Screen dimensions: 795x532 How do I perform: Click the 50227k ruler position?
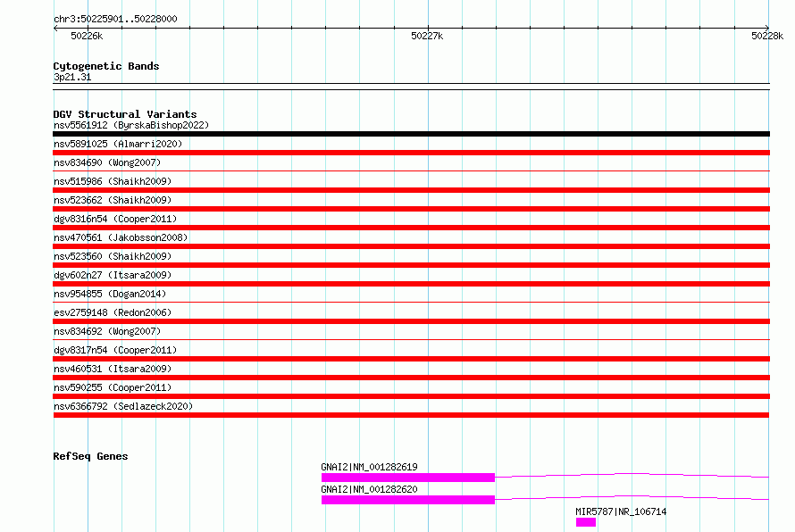coord(427,36)
